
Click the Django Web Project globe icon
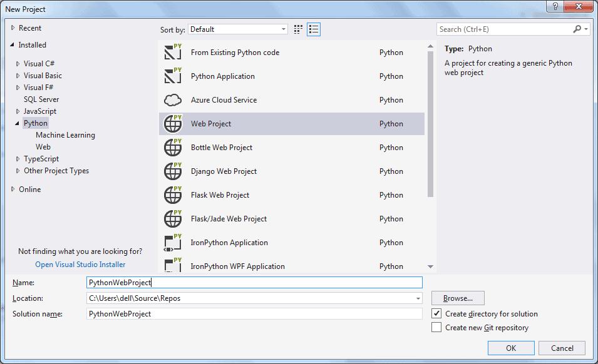173,171
